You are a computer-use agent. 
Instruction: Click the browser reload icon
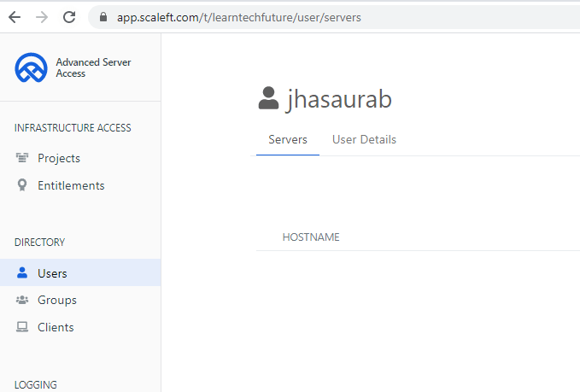(69, 17)
